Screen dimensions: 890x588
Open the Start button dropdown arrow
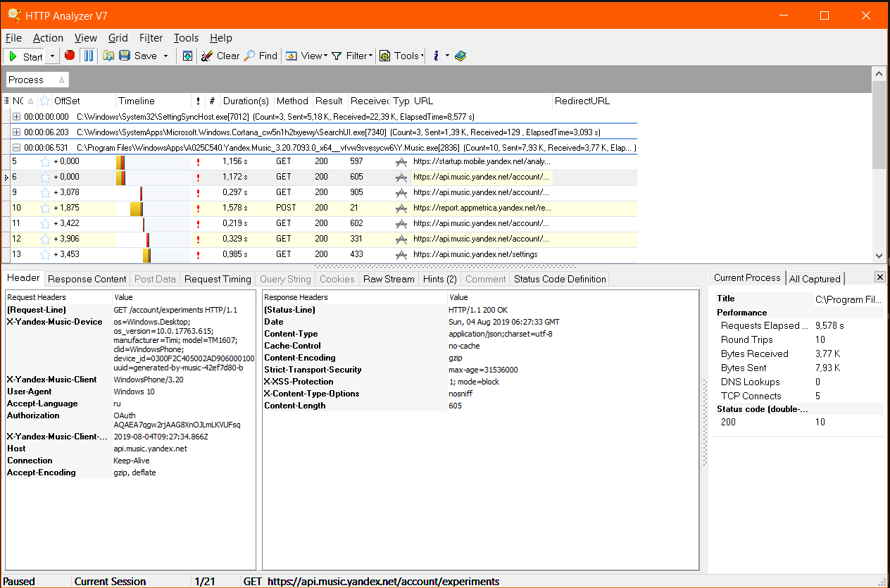[x=54, y=56]
